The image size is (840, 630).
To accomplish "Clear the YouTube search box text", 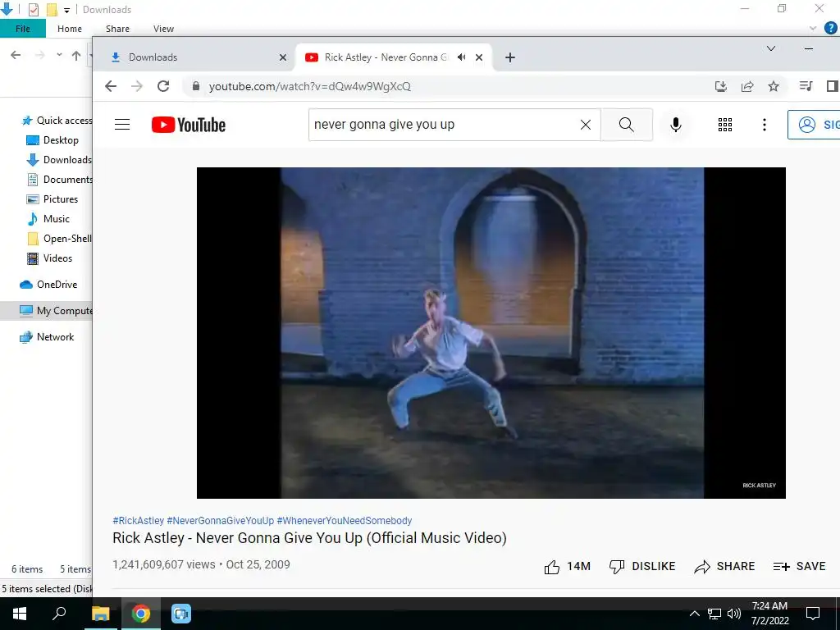I will click(586, 125).
